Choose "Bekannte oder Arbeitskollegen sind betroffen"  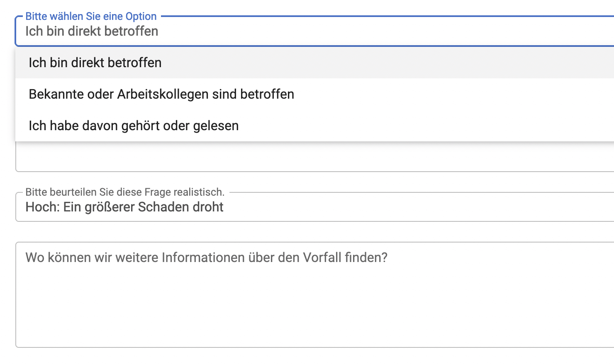[x=161, y=94]
